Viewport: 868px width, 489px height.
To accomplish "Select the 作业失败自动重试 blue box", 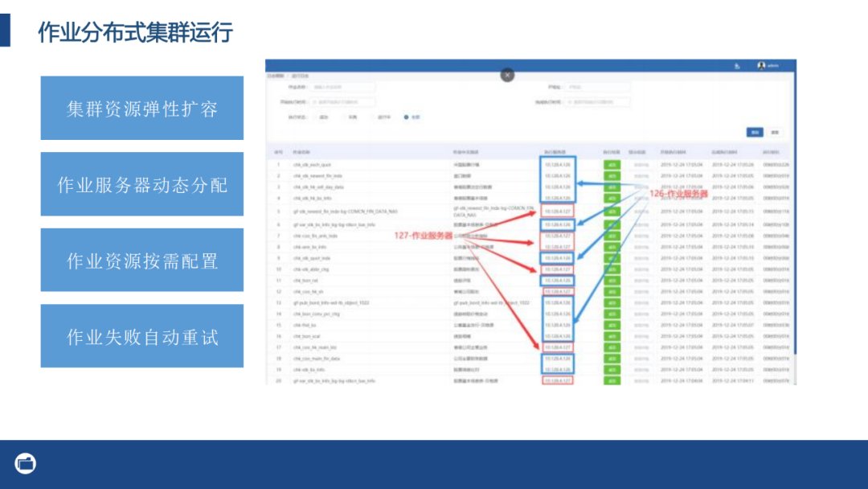I will (141, 335).
